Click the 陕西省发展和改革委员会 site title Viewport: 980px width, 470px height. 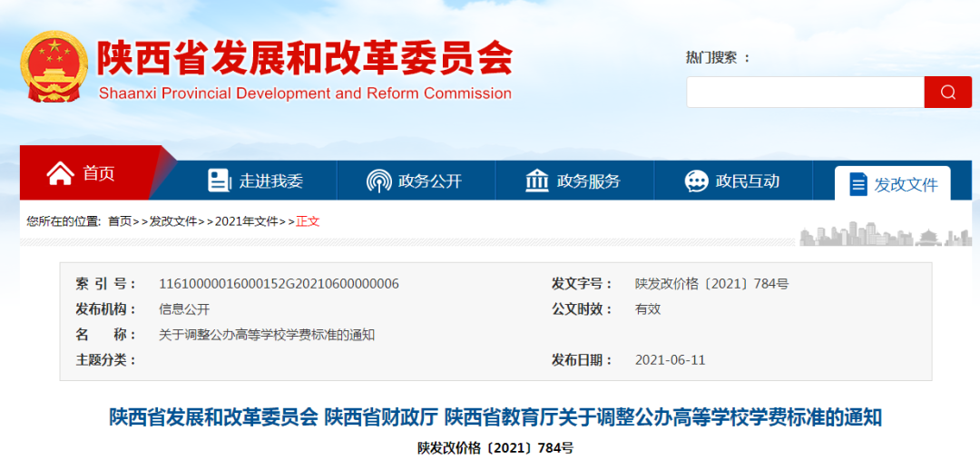coord(304,59)
